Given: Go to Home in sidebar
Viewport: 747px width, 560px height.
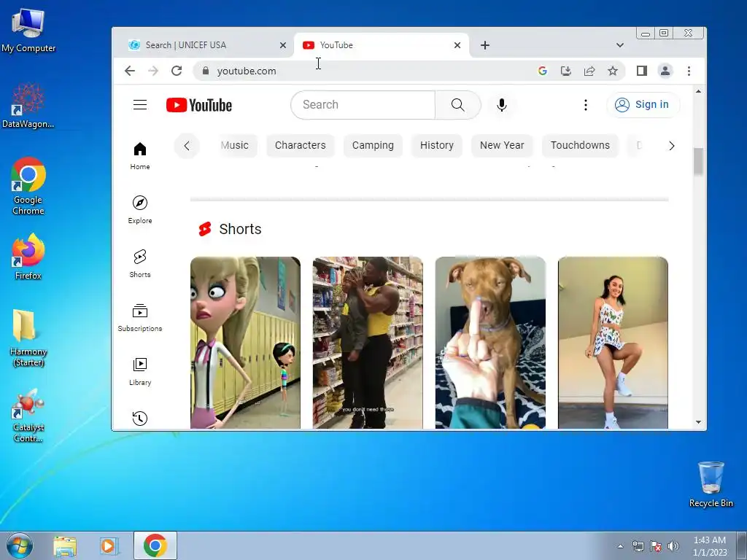Looking at the screenshot, I should click(x=140, y=156).
